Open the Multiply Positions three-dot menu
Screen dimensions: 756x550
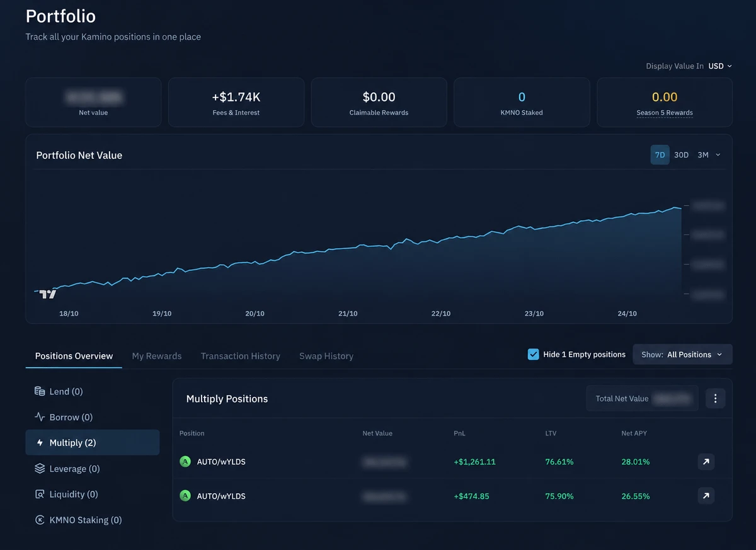pyautogui.click(x=715, y=398)
